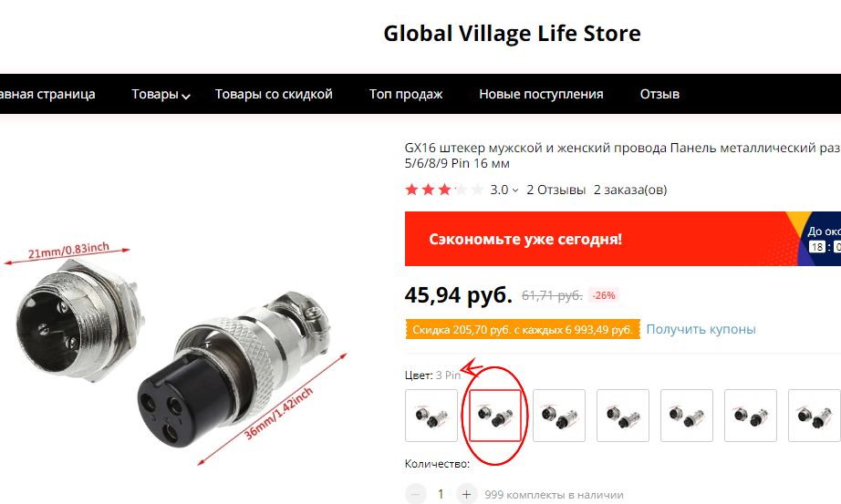841x504 pixels.
Task: Expand the 3.0 rating breakdown chevron
Action: pos(515,190)
